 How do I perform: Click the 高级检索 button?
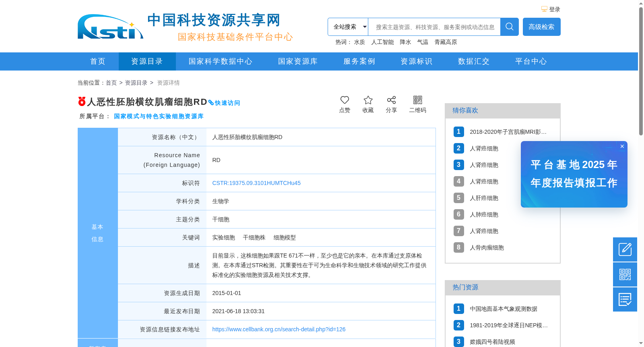pyautogui.click(x=541, y=27)
